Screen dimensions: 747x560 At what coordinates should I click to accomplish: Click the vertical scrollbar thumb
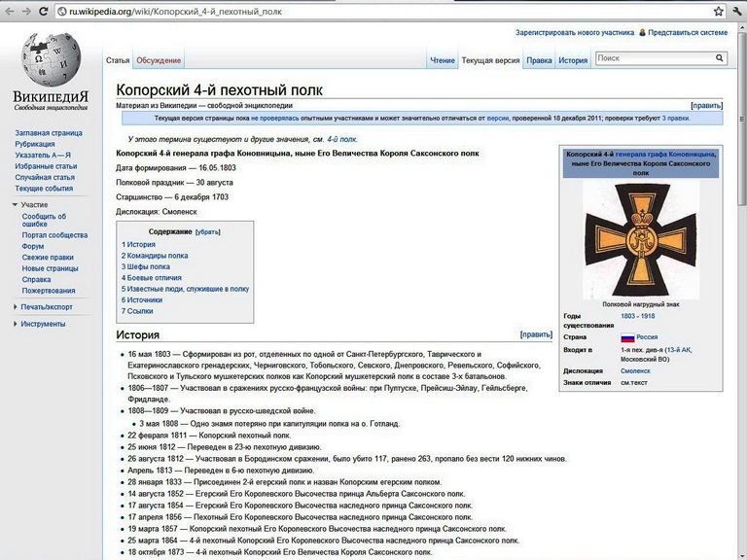[742, 119]
